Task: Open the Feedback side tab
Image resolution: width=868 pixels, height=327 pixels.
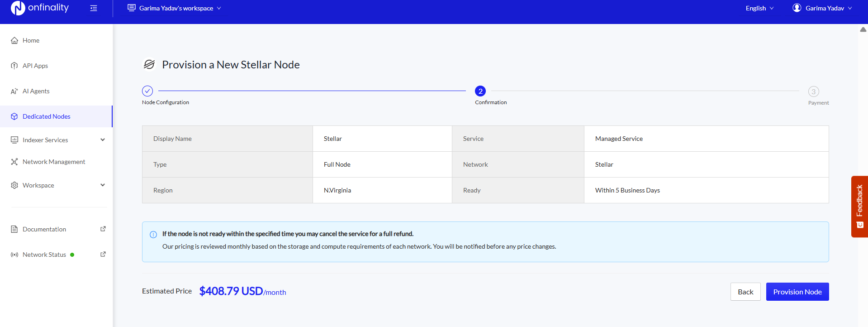Action: (859, 207)
